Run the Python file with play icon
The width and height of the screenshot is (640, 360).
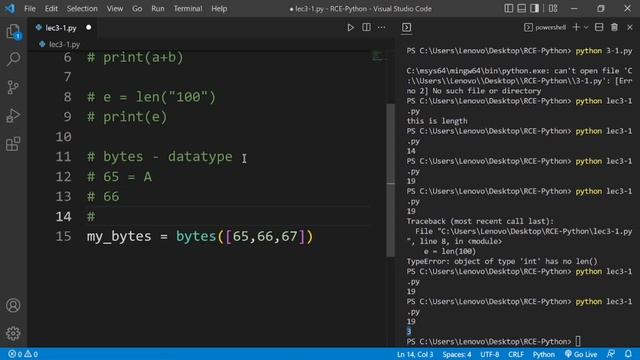(x=350, y=27)
